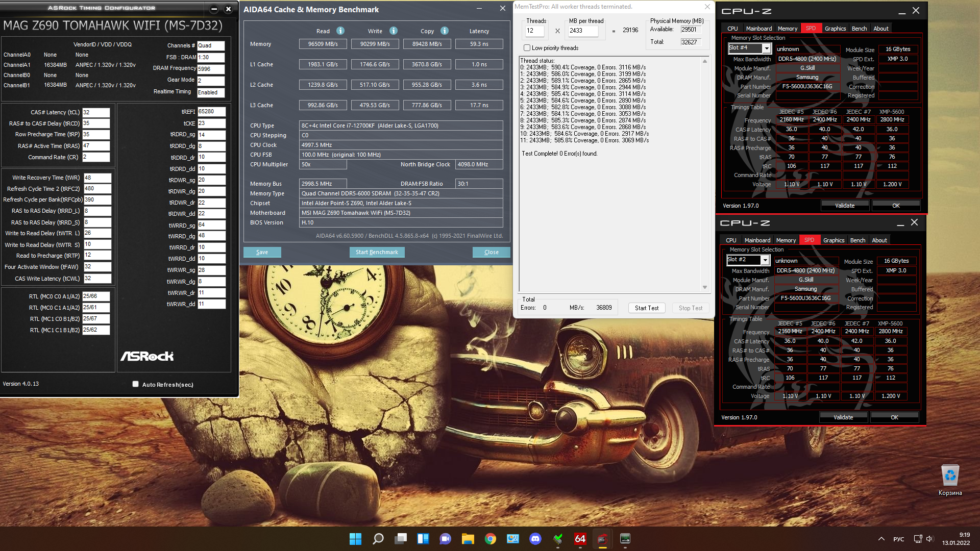Screen dimensions: 980x551
Task: Open AIDA64 from the taskbar
Action: pyautogui.click(x=580, y=539)
